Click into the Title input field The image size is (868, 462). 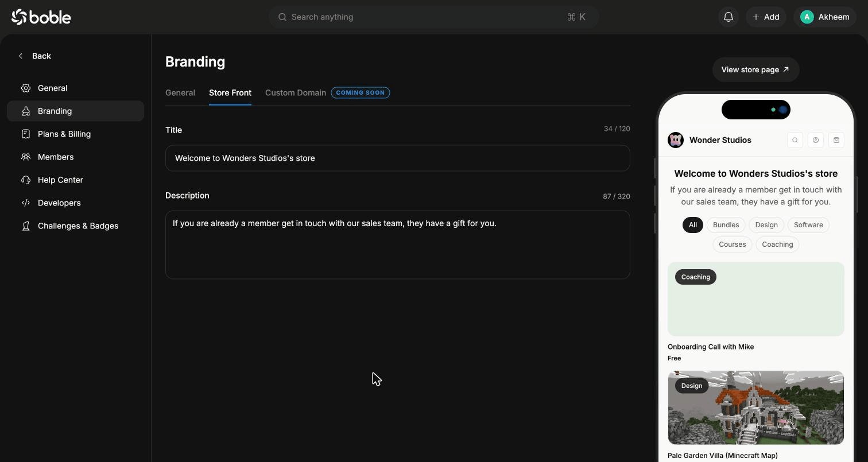click(x=398, y=158)
